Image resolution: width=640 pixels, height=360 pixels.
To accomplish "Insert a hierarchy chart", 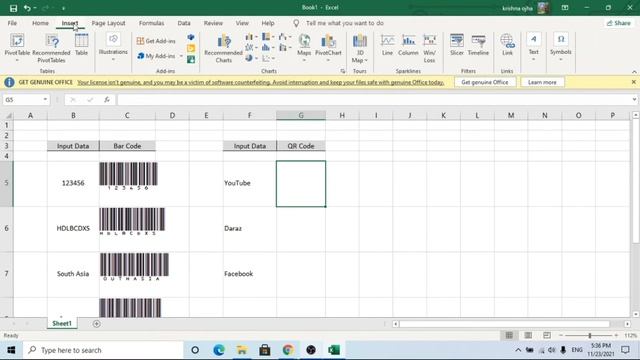I will [268, 37].
